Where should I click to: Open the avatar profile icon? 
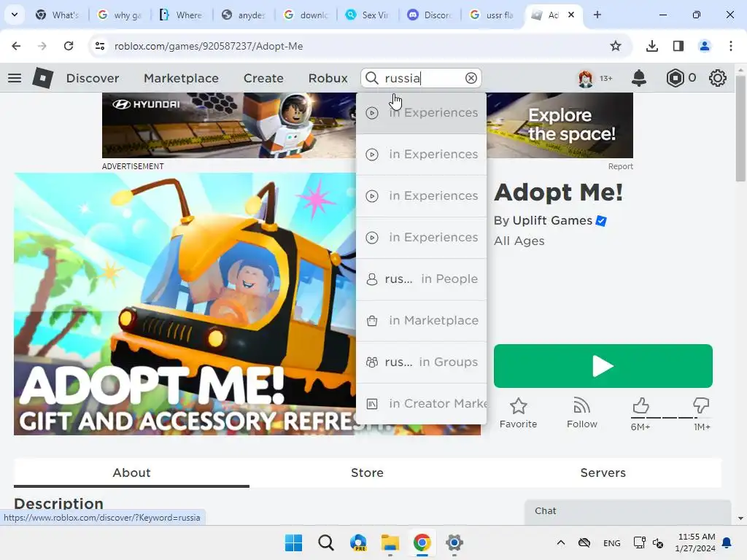[x=586, y=78]
